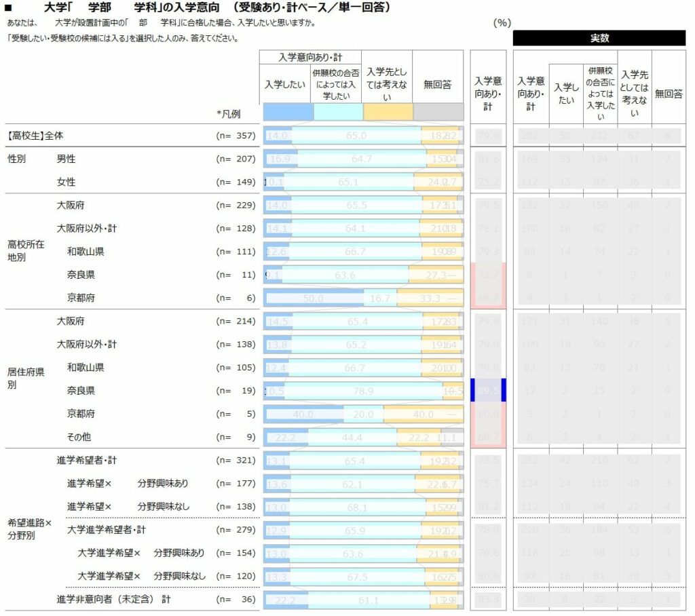Select 大阪府以外・計 label under 居住府県別
The width and height of the screenshot is (695, 616).
point(86,345)
